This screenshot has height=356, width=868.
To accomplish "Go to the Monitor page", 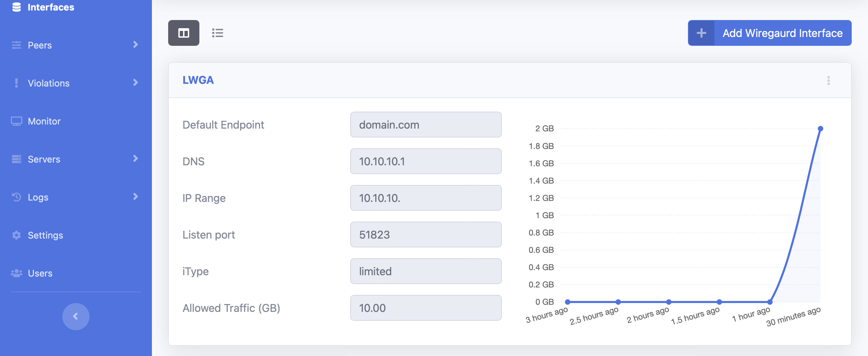I will [44, 121].
